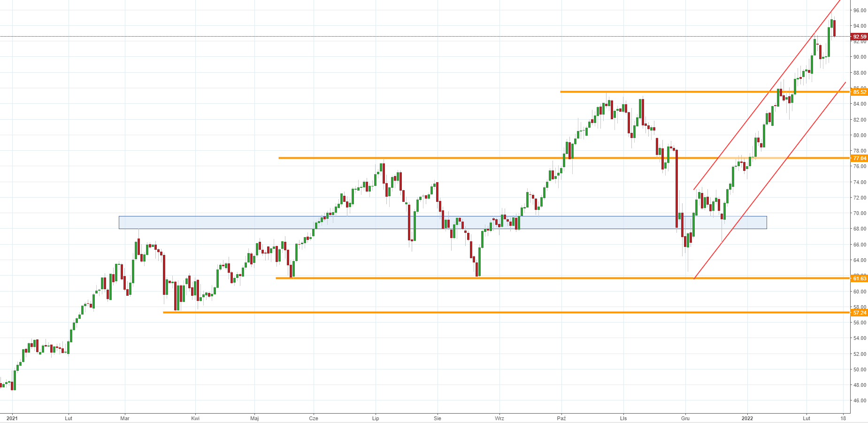Click the 96.00 price axis label

860,10
